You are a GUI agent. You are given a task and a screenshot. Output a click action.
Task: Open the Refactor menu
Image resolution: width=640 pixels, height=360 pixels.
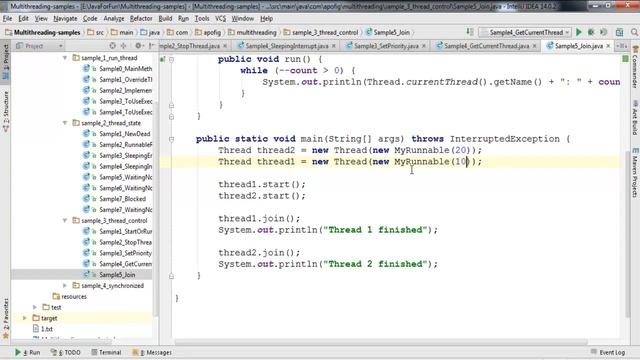pos(141,18)
